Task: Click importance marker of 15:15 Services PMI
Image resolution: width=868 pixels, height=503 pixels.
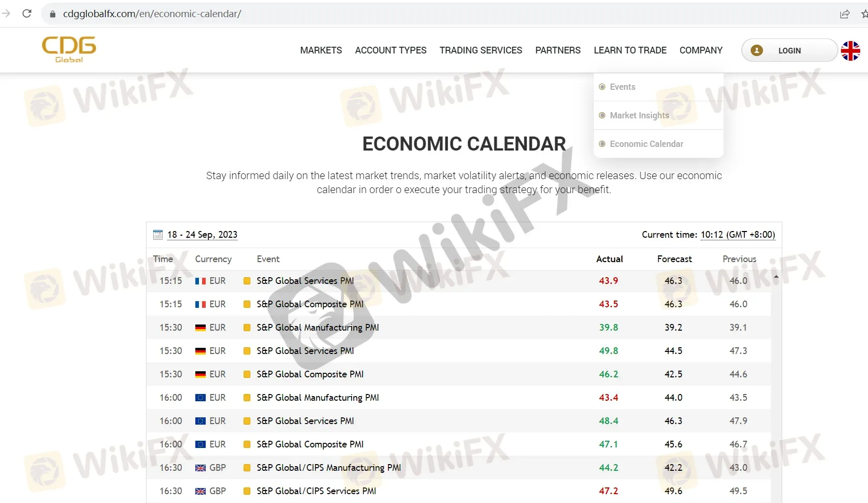Action: pyautogui.click(x=247, y=281)
